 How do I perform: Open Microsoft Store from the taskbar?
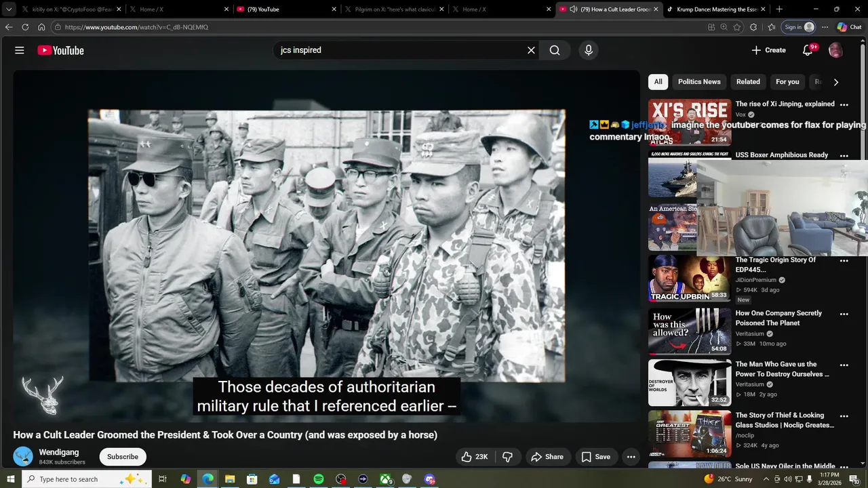pos(252,479)
